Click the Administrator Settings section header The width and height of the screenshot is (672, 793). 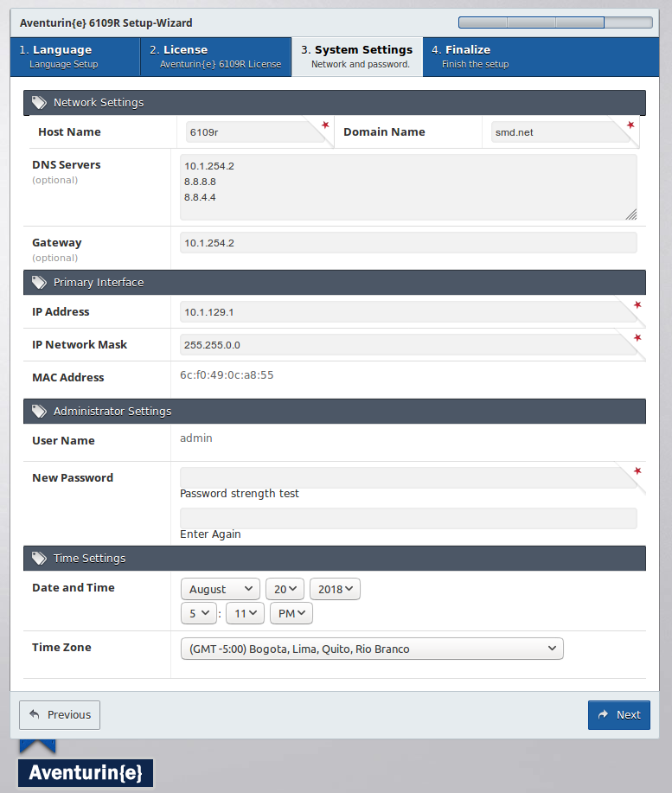(x=334, y=411)
